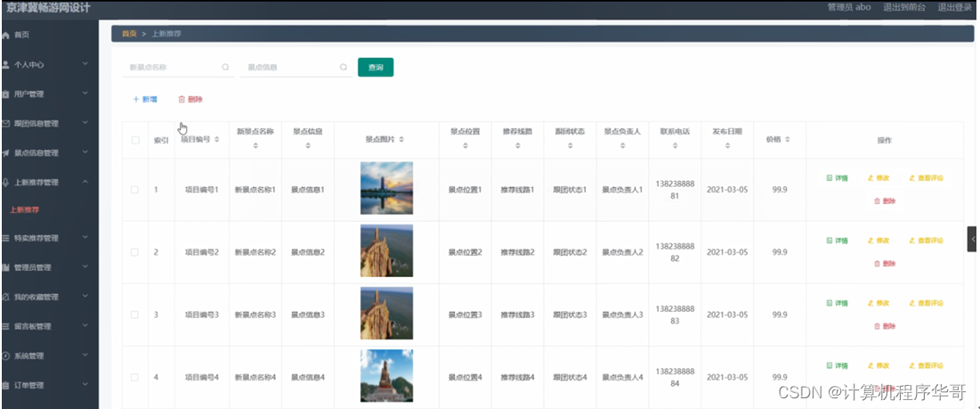Expand the 留言板管理 sidebar menu

pos(49,326)
